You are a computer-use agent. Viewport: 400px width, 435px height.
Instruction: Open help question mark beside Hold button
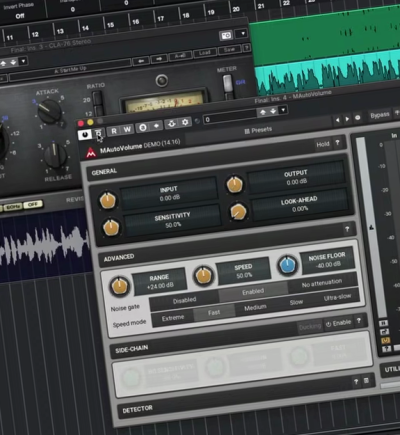pyautogui.click(x=337, y=143)
